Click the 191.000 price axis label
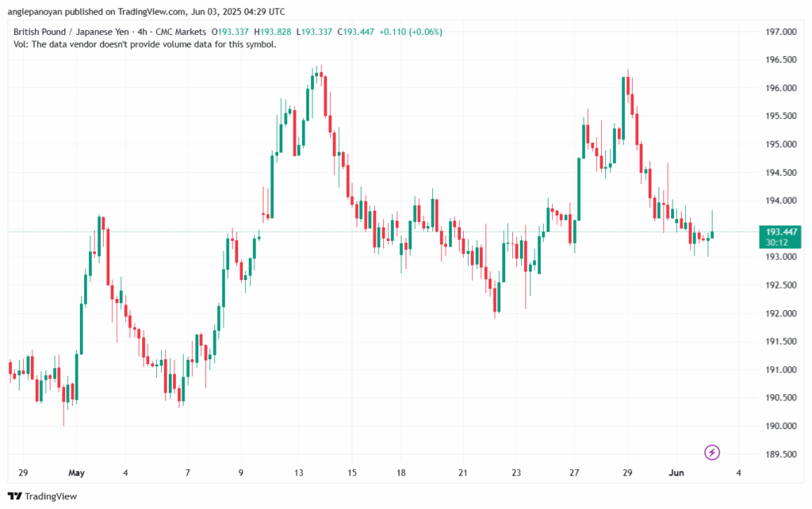 pos(781,369)
